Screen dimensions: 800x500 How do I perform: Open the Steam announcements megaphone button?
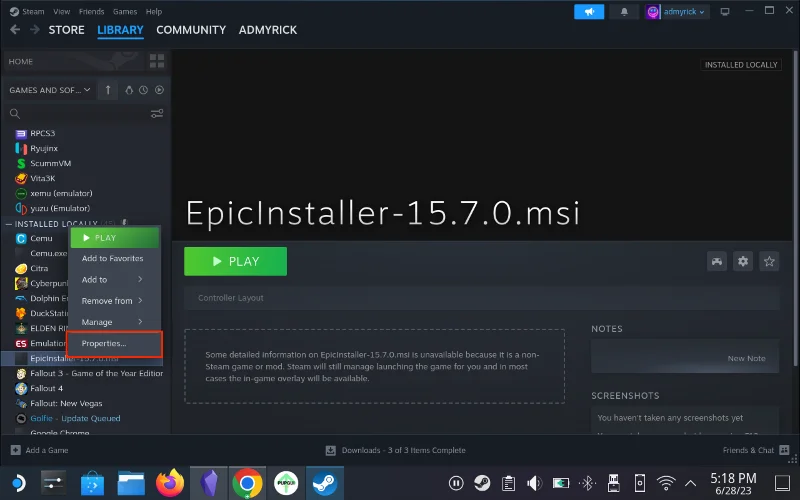(x=589, y=12)
